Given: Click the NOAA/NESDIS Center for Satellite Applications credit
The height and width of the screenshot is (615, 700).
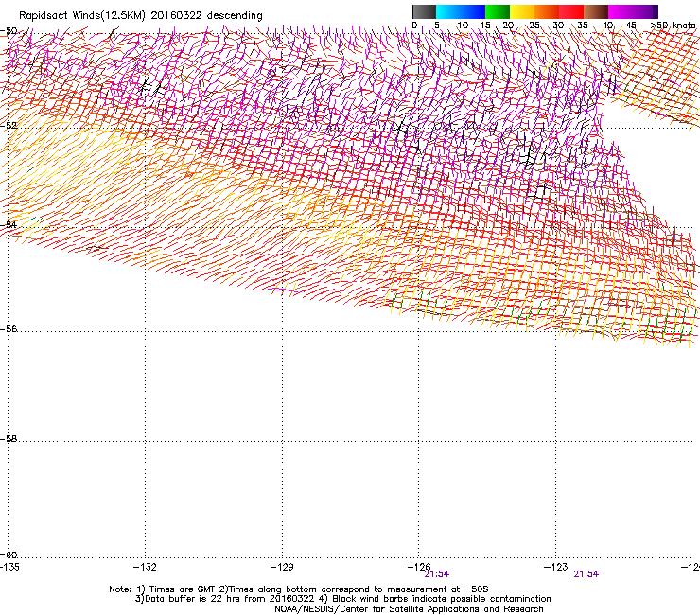Looking at the screenshot, I should point(409,609).
